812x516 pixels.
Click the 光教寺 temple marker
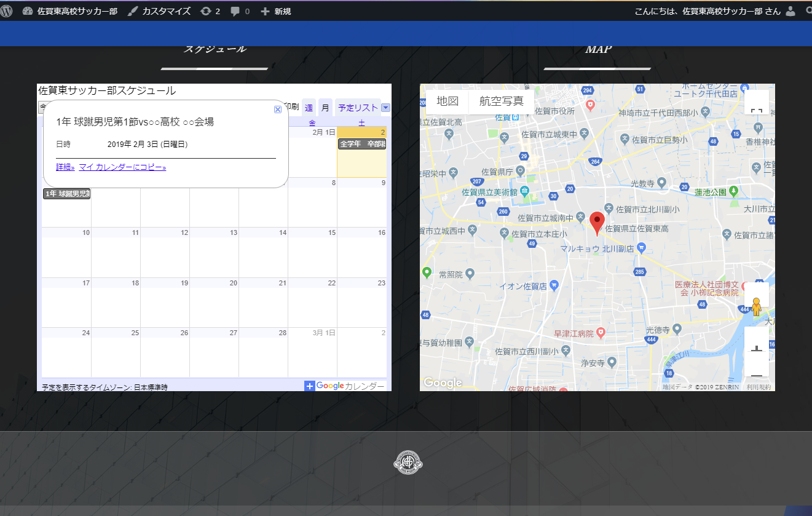point(661,183)
